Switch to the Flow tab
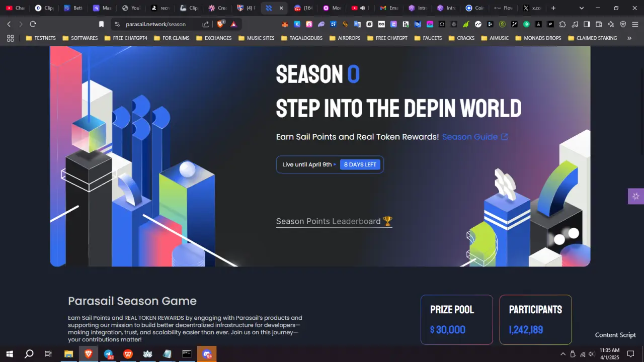The height and width of the screenshot is (362, 644). (503, 8)
